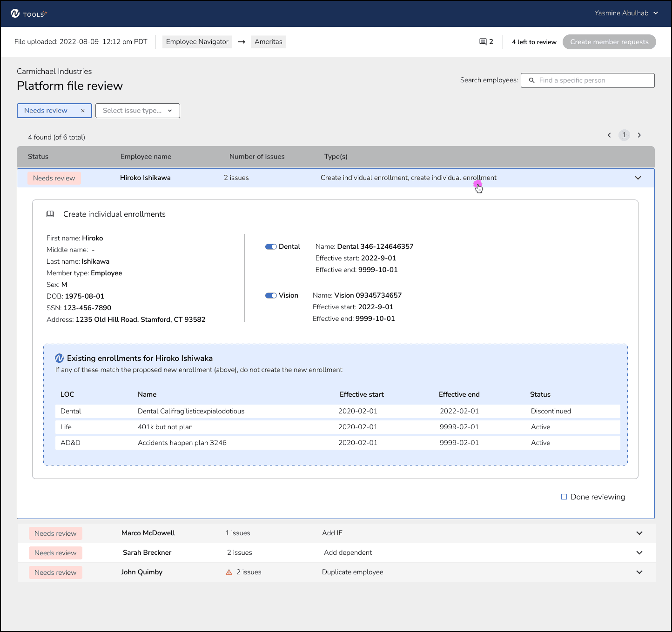Click the search employees input field
Viewport: 672px width, 632px height.
coord(588,80)
